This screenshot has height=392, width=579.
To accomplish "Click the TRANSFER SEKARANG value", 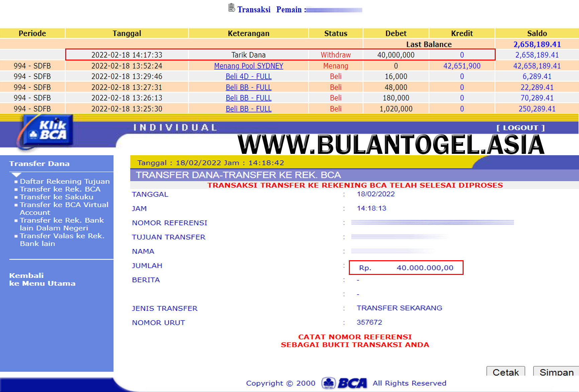I will coord(399,308).
